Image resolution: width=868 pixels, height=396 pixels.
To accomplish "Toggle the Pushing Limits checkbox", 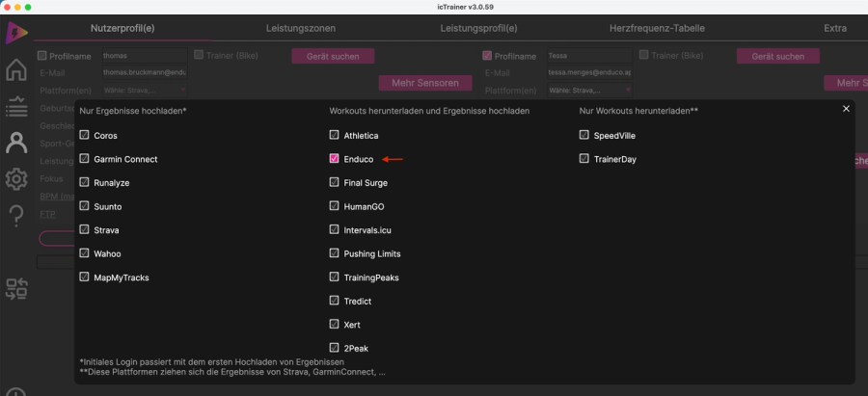I will pyautogui.click(x=334, y=253).
